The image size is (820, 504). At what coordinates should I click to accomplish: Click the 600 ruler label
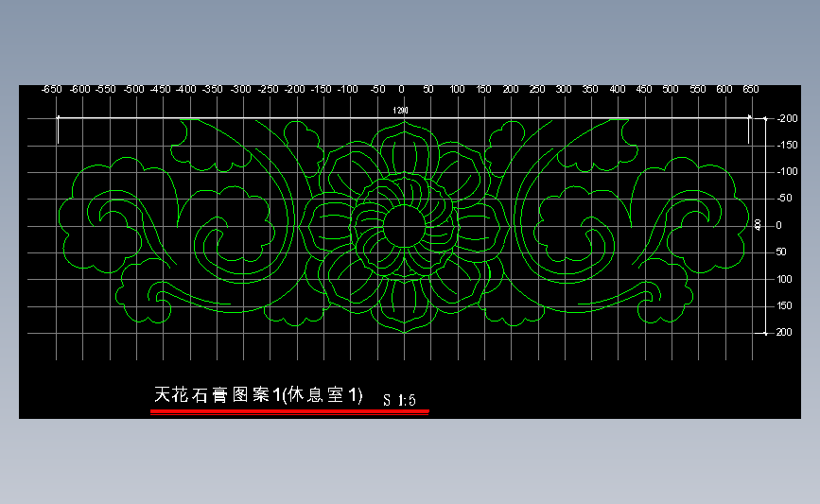tap(724, 90)
